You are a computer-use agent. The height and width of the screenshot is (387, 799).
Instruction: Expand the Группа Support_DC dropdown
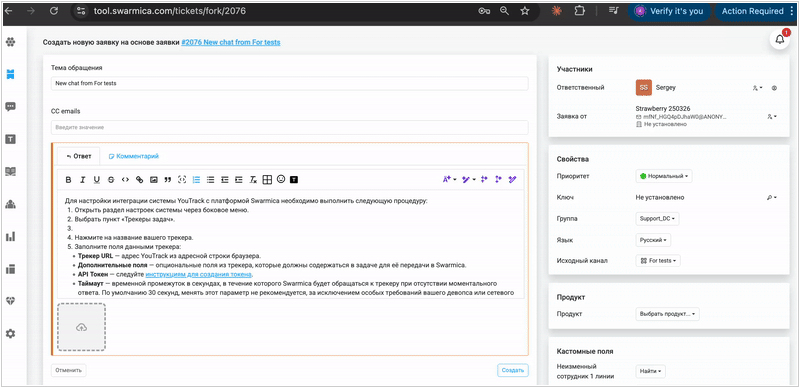(x=657, y=219)
